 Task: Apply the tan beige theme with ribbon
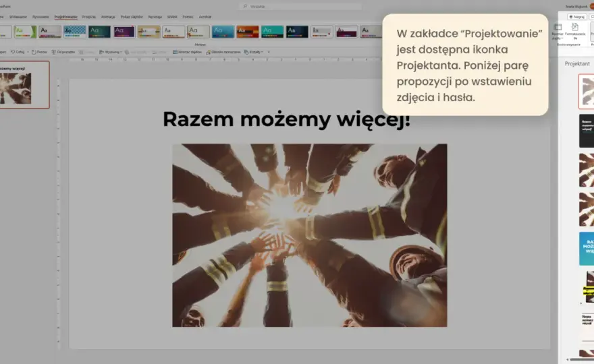[x=148, y=32]
